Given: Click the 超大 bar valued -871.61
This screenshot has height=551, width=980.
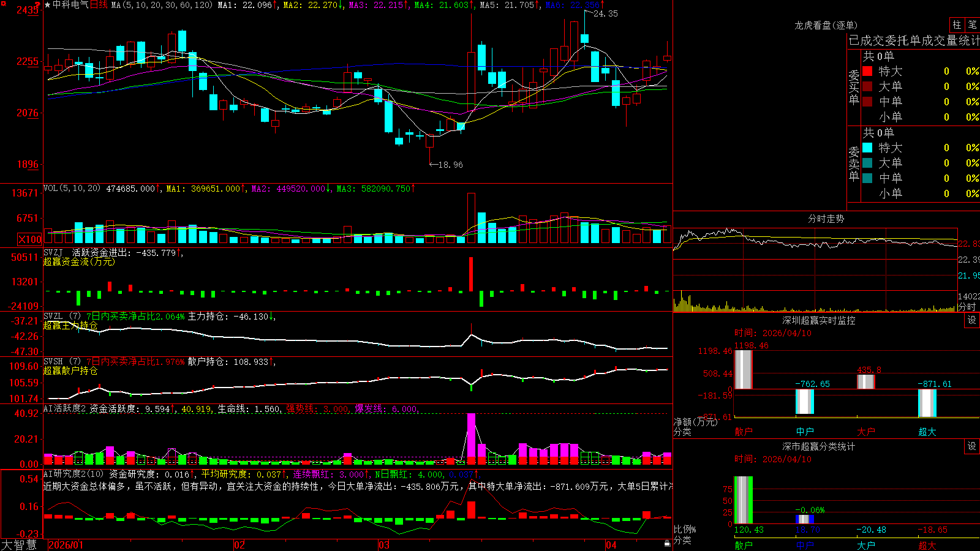Looking at the screenshot, I should click(x=927, y=403).
